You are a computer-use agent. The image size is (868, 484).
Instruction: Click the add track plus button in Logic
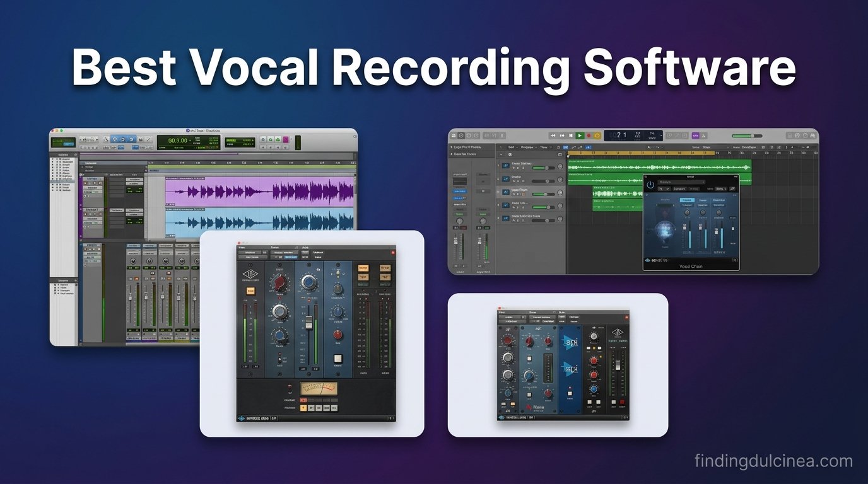501,154
